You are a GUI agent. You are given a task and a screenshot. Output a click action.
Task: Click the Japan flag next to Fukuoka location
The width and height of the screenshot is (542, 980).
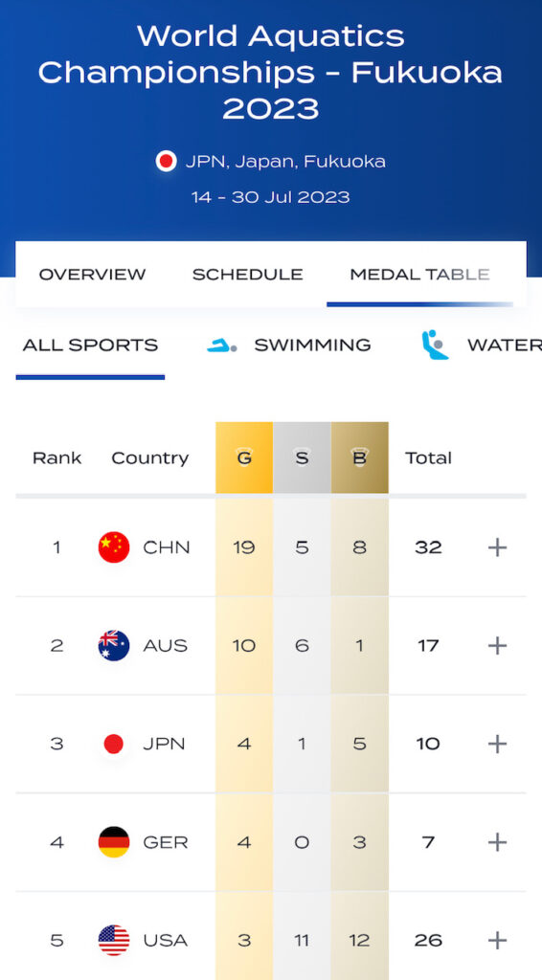[x=167, y=161]
